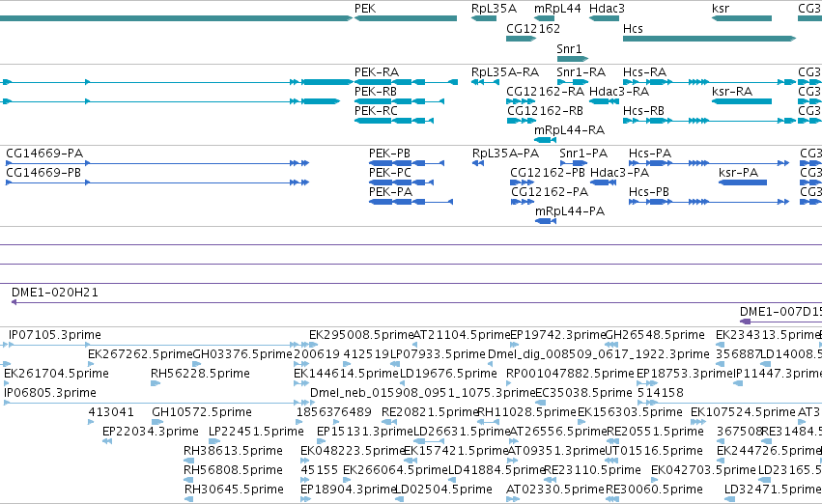The height and width of the screenshot is (504, 822).
Task: Select the PEK-PB protein label
Action: [389, 153]
